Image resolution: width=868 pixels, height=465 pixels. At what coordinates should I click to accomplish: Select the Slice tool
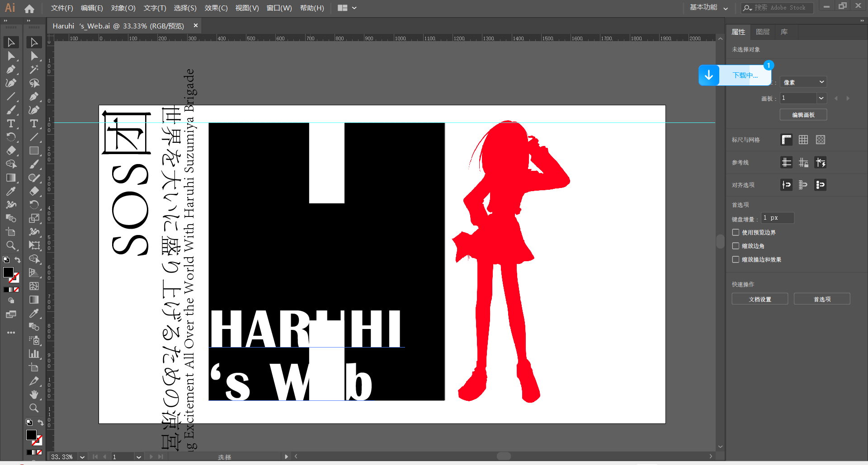pyautogui.click(x=34, y=381)
